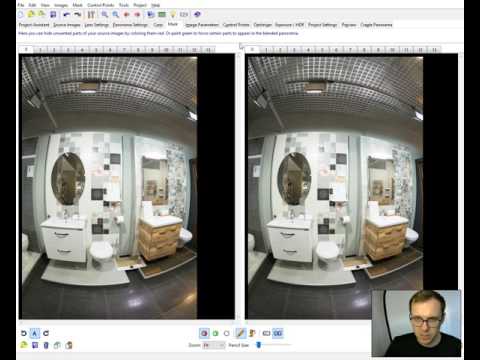Select the paint bucket fill tool
Image resolution: width=480 pixels, height=360 pixels.
(x=252, y=333)
